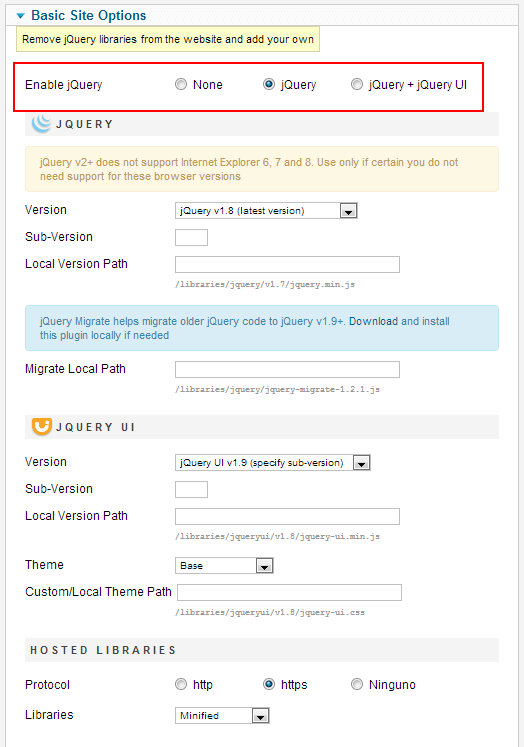
Task: Open the jQuery UI Version dropdown
Action: click(272, 463)
